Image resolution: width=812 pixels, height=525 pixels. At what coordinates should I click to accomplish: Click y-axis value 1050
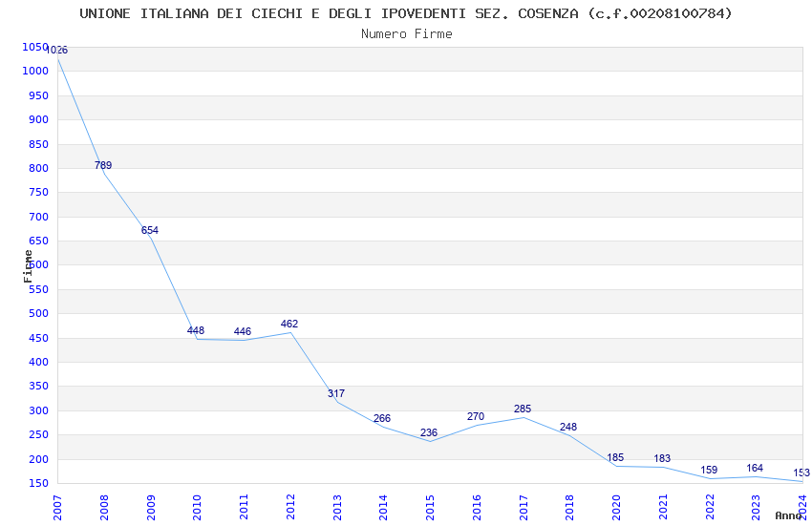coord(35,47)
